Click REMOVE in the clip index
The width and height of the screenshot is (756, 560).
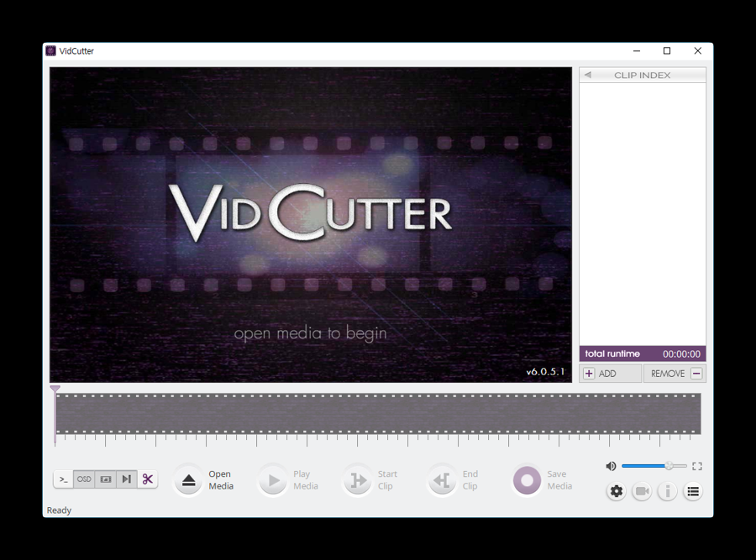675,374
